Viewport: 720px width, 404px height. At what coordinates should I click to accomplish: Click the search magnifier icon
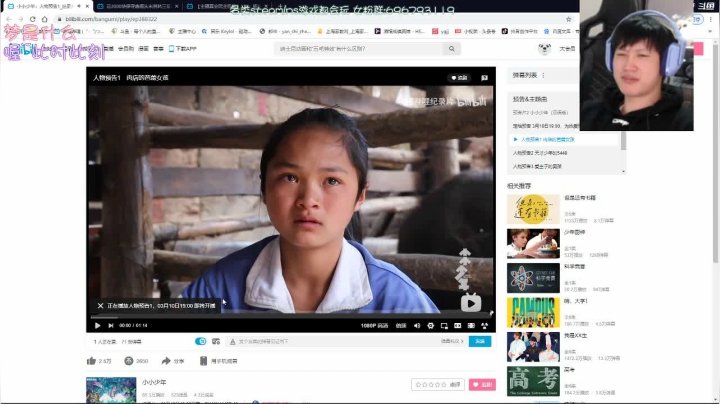pos(452,49)
